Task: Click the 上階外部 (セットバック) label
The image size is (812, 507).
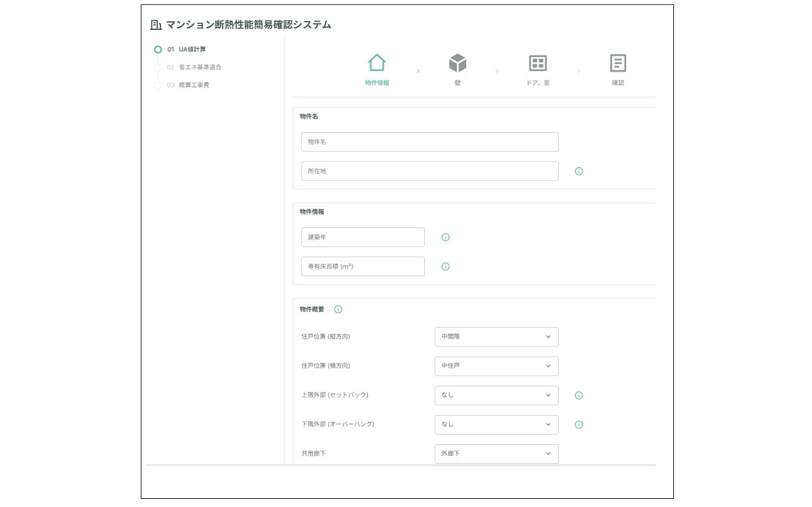Action: [x=335, y=395]
